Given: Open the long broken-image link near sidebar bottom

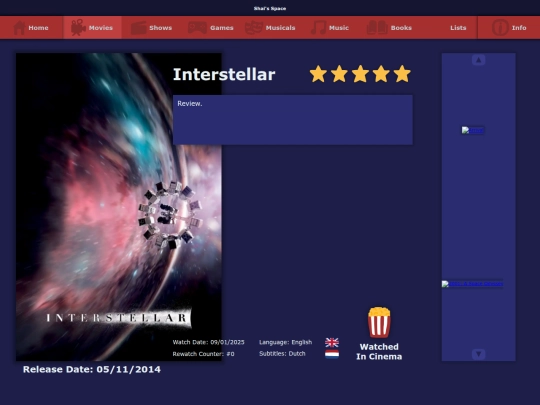Looking at the screenshot, I should pos(472,284).
